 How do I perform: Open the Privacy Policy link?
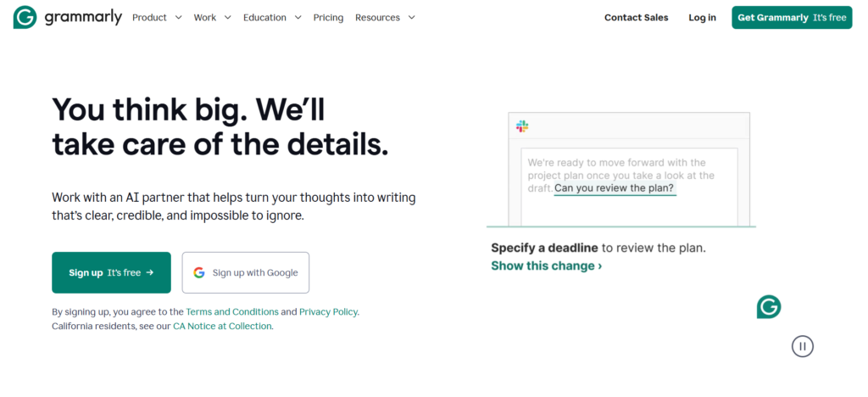tap(328, 311)
